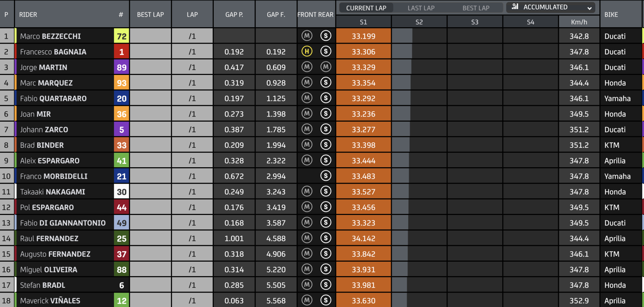Click Bagnaia's yellow hard front tyre icon
Viewport: 644px width, 307px height.
tap(307, 51)
